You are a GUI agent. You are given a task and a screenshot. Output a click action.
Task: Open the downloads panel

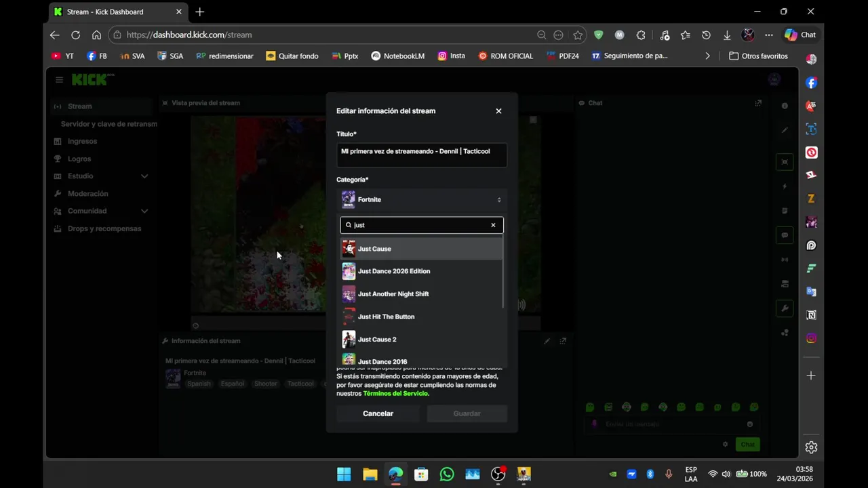[x=727, y=35]
